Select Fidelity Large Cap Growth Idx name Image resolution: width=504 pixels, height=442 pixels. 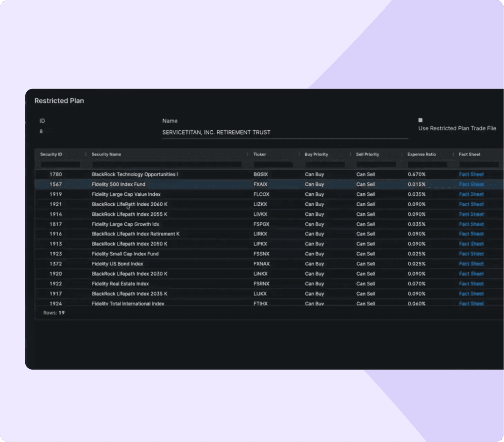[126, 224]
